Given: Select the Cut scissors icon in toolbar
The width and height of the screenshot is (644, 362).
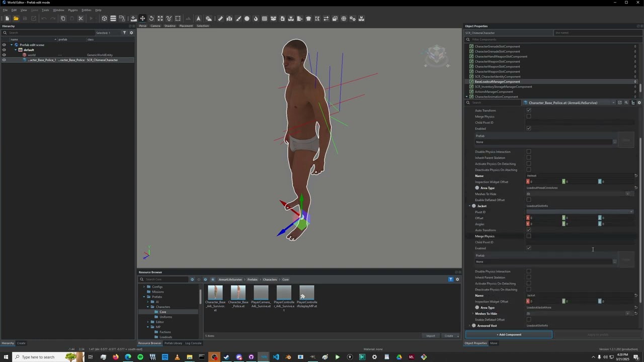Looking at the screenshot, I should (80, 19).
